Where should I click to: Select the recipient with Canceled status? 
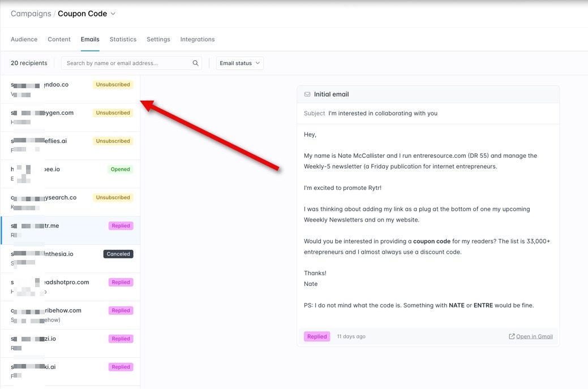[x=70, y=259]
